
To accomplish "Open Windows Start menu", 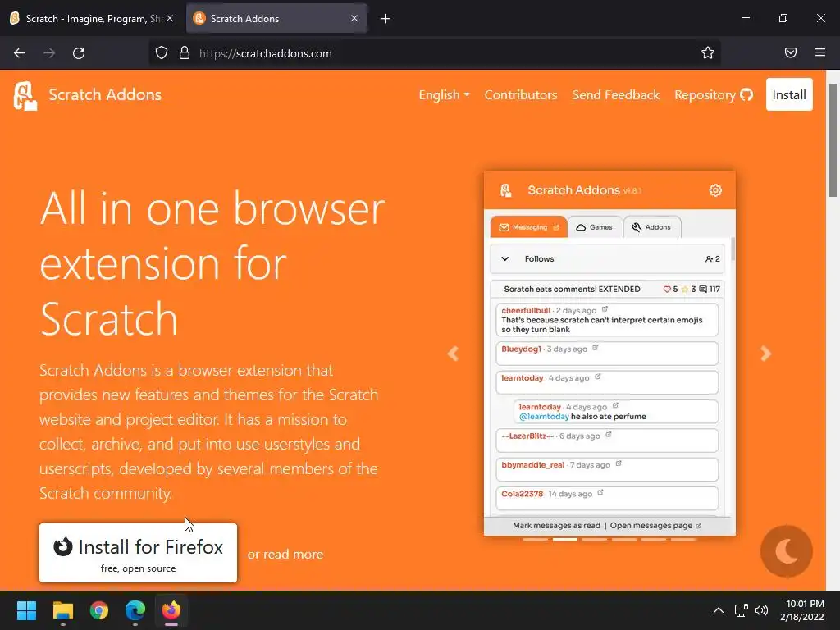I will coord(26,610).
